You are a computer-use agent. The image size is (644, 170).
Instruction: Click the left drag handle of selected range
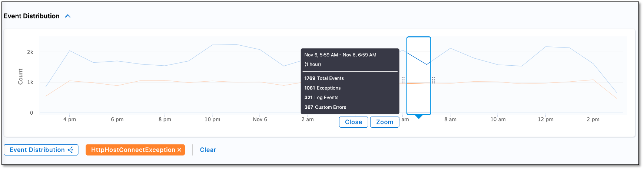pos(403,80)
